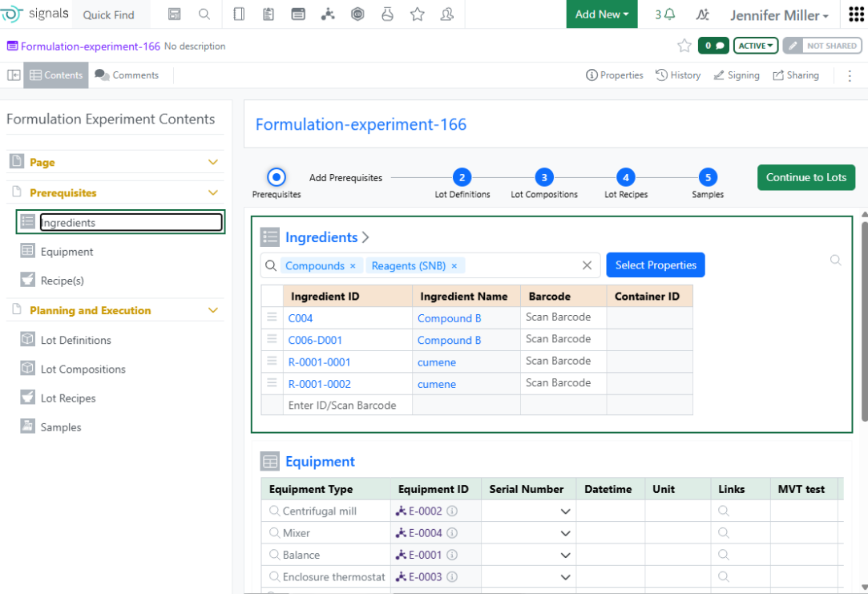The width and height of the screenshot is (868, 594).
Task: Open the three-dot more options menu
Action: [850, 75]
